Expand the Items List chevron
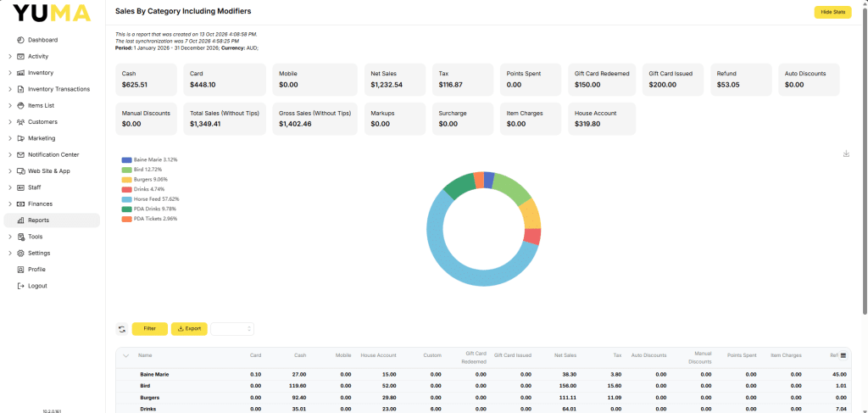 coord(10,106)
